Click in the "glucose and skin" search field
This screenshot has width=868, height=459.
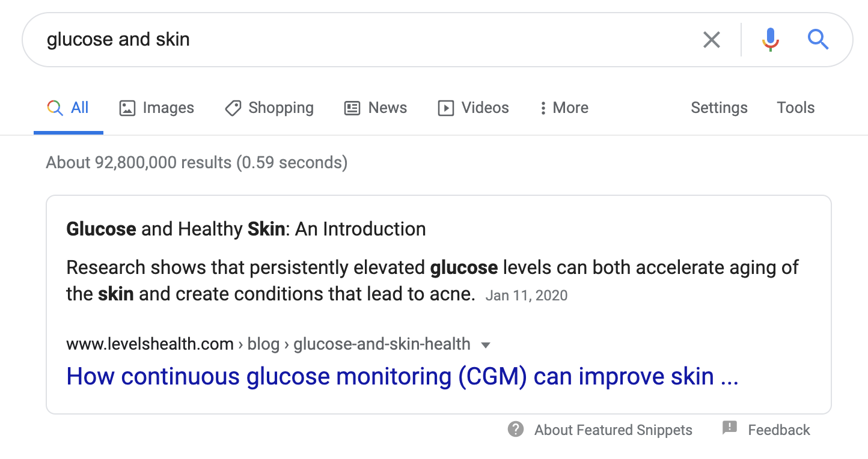[361, 40]
